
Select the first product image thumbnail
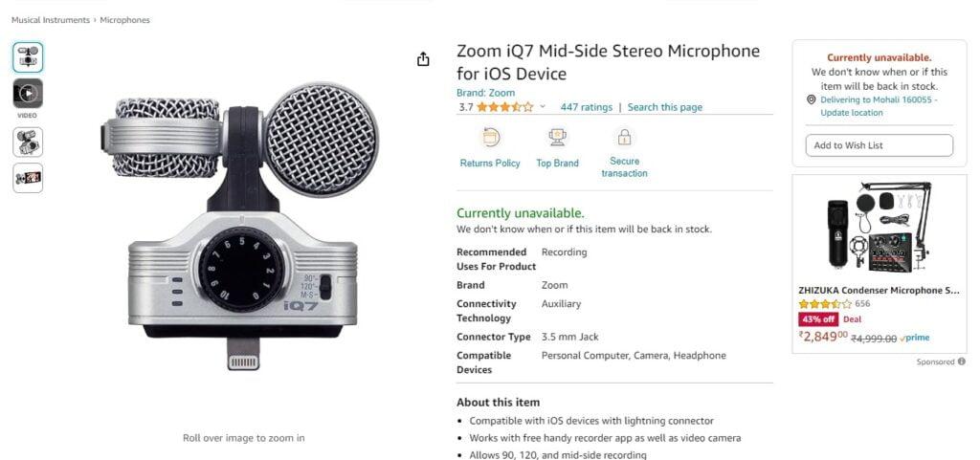click(x=28, y=56)
